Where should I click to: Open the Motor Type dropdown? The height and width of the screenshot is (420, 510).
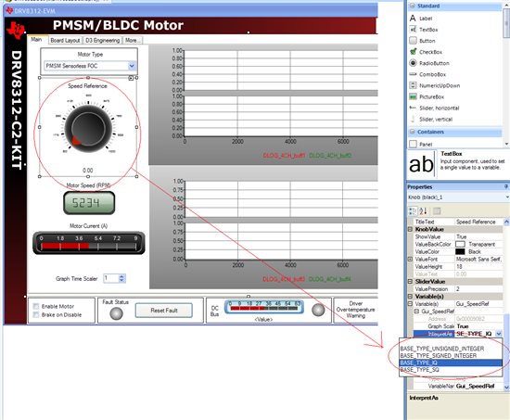click(x=132, y=66)
